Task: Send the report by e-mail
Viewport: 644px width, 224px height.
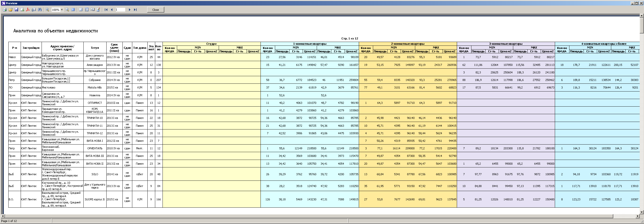Action: tap(34, 10)
